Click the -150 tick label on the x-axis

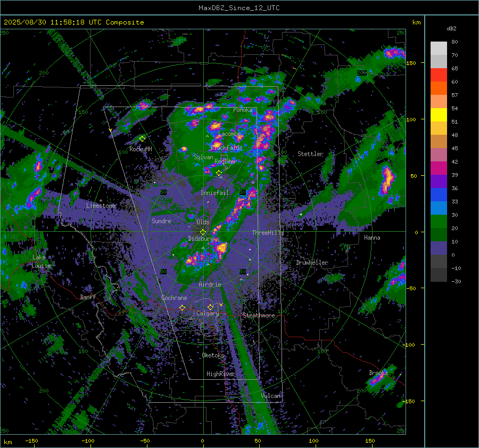pyautogui.click(x=31, y=441)
